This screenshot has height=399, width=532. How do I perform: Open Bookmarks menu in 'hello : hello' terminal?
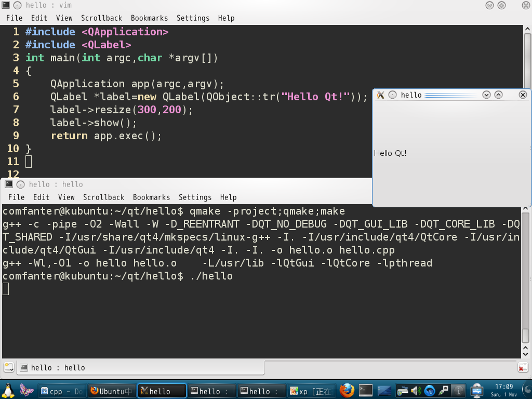coord(151,197)
